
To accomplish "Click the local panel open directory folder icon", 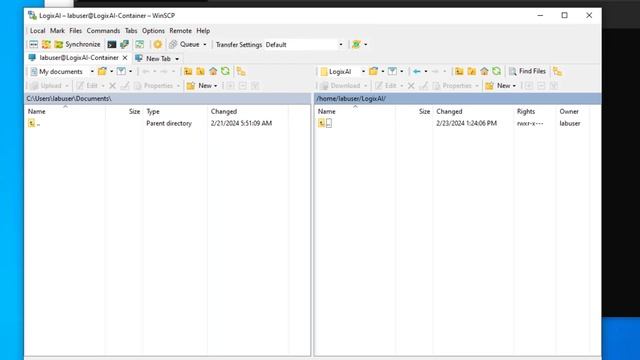I will point(102,71).
